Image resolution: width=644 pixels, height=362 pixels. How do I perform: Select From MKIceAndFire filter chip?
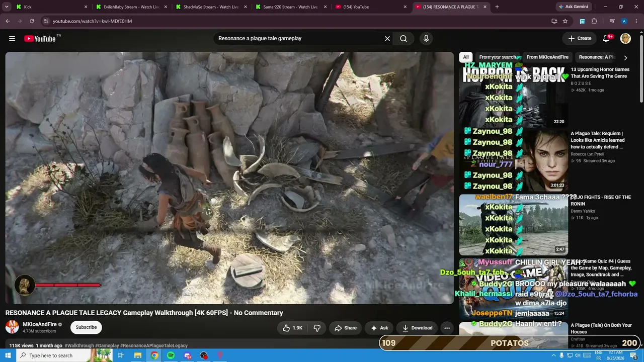[x=547, y=57]
